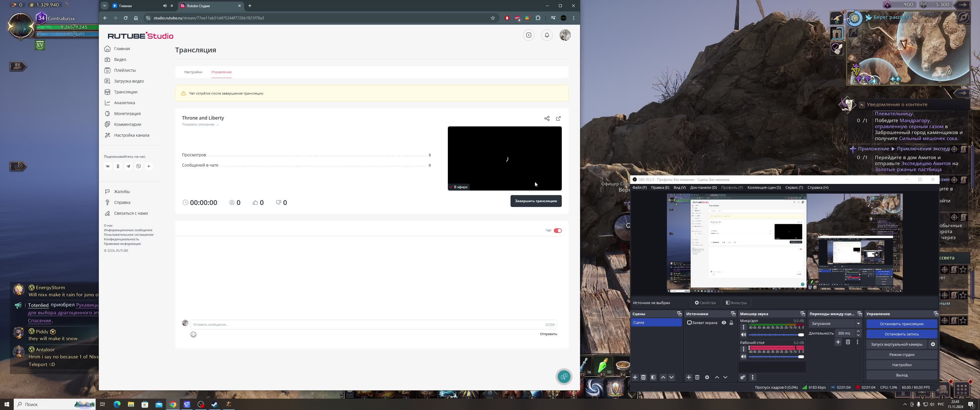Viewport: 980px width, 410px height.
Task: Open the Сервис (T) menu in OBS
Action: pos(794,188)
